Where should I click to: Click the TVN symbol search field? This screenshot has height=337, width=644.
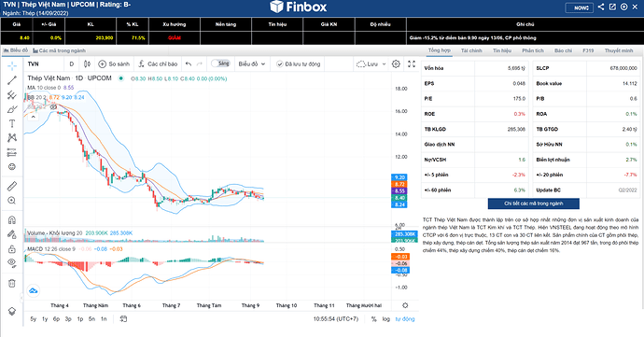[x=45, y=64]
